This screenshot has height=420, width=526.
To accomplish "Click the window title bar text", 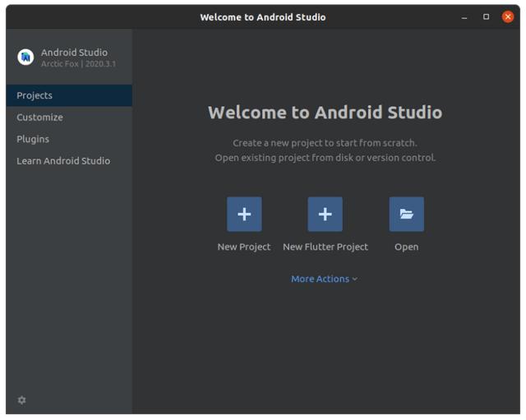I will [263, 17].
